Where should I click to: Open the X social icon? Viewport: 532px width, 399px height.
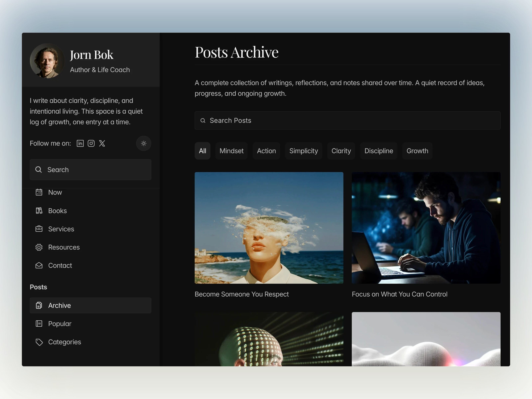102,143
